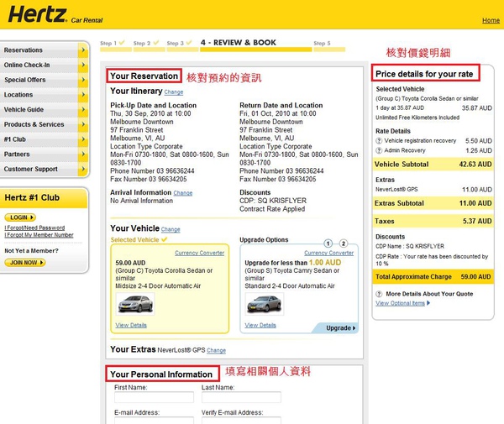Screen dimensions: 504x424
Task: Open the Reservations menu item
Action: [x=24, y=50]
